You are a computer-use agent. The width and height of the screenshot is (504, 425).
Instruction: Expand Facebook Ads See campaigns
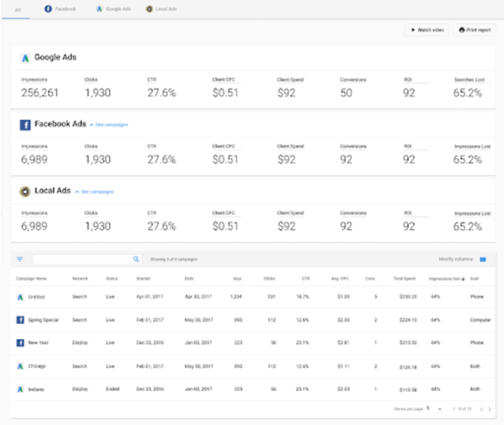(108, 124)
